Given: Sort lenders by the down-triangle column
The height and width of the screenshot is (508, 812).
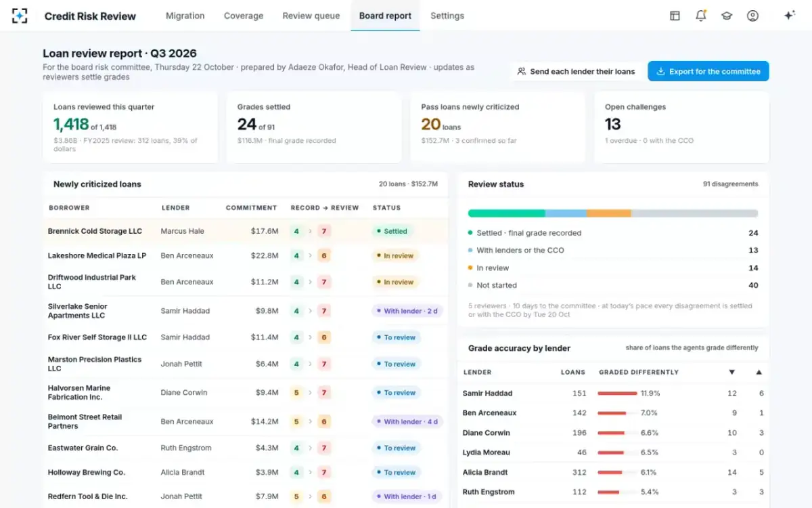Looking at the screenshot, I should pyautogui.click(x=731, y=372).
